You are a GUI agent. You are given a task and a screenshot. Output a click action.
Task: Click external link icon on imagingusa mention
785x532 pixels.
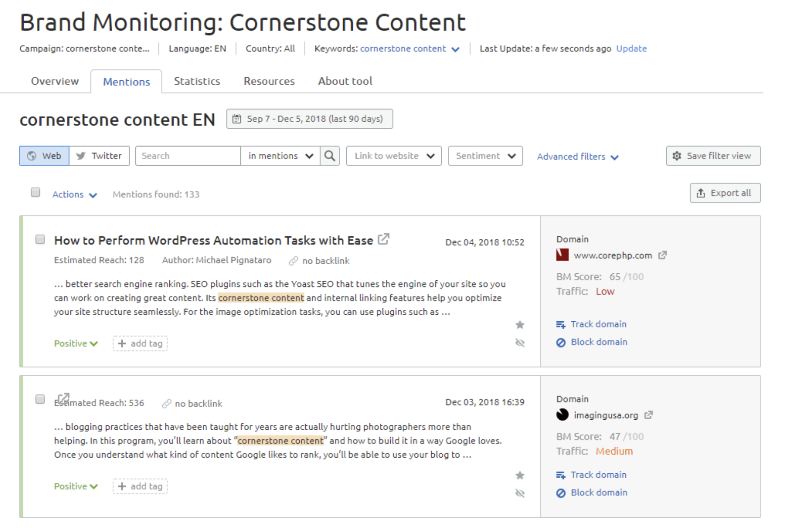[63, 399]
